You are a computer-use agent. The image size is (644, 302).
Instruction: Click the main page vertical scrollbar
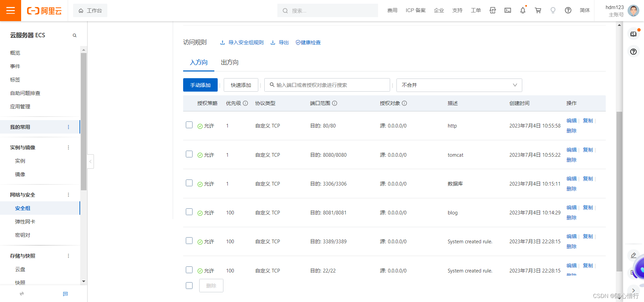(x=619, y=191)
